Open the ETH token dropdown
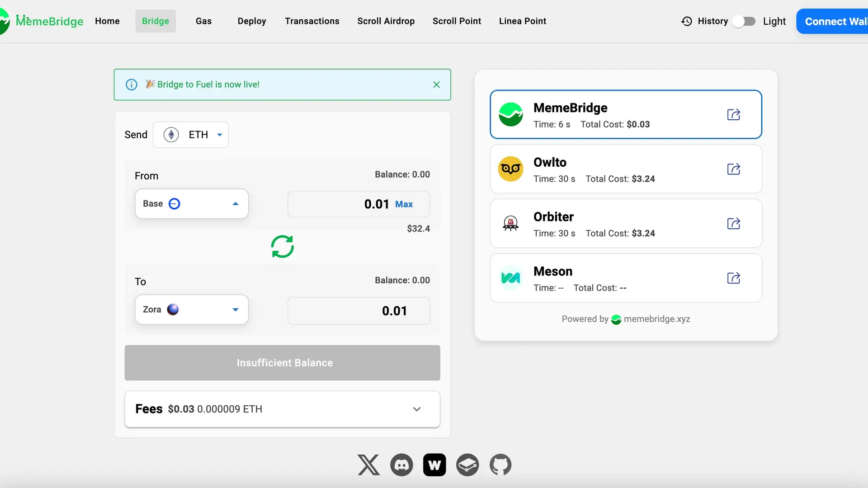The image size is (868, 488). point(191,135)
